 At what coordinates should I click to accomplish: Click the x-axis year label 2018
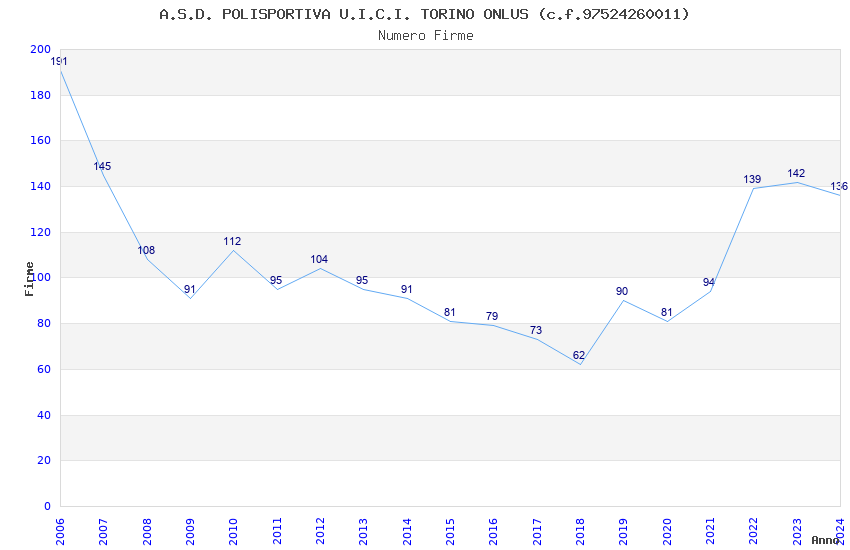(580, 532)
